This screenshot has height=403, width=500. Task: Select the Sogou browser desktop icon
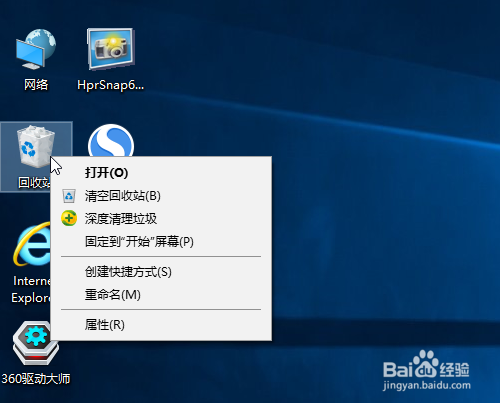click(x=111, y=141)
